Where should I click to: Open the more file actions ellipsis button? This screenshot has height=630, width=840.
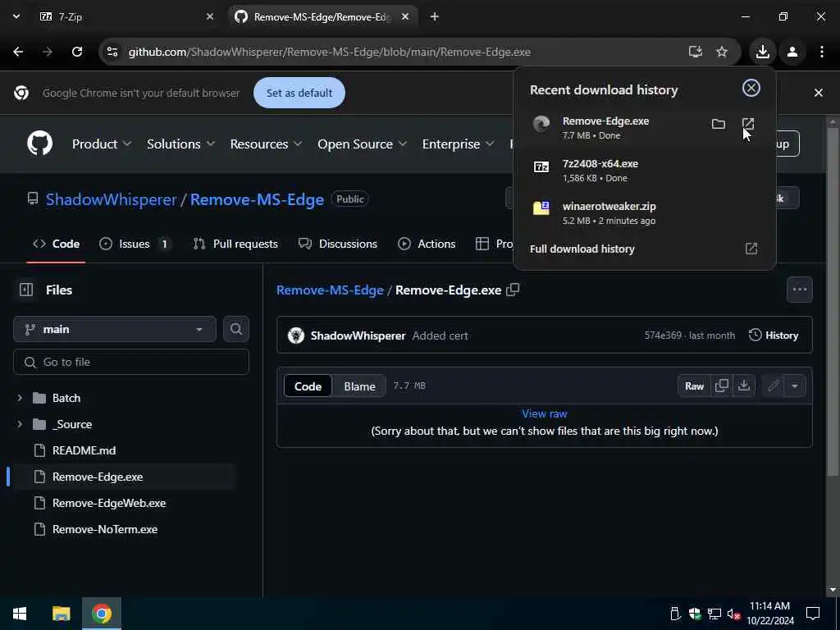pyautogui.click(x=799, y=290)
